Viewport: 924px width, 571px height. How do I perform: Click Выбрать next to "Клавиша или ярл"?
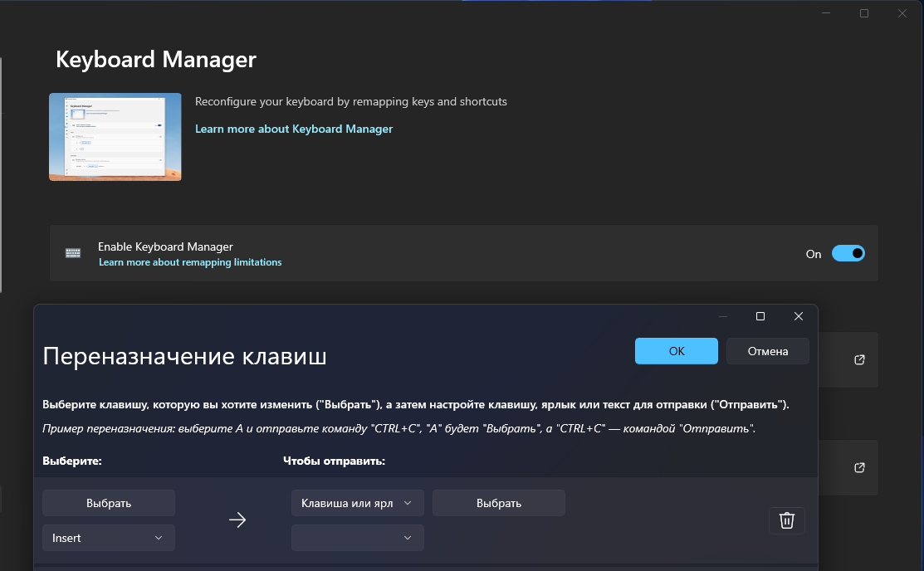pyautogui.click(x=498, y=502)
